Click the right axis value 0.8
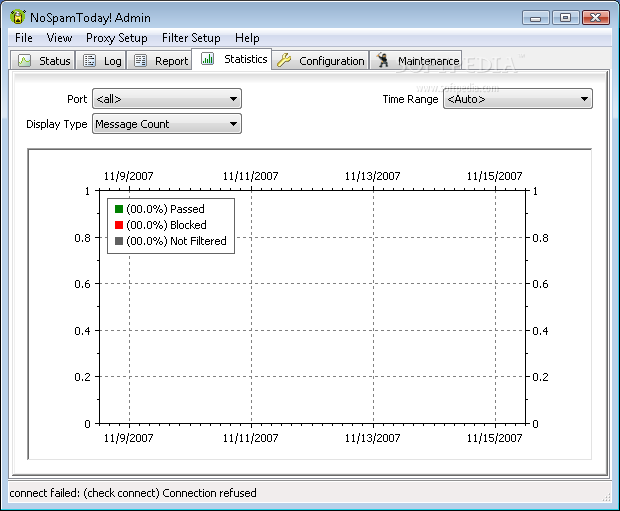 [541, 238]
